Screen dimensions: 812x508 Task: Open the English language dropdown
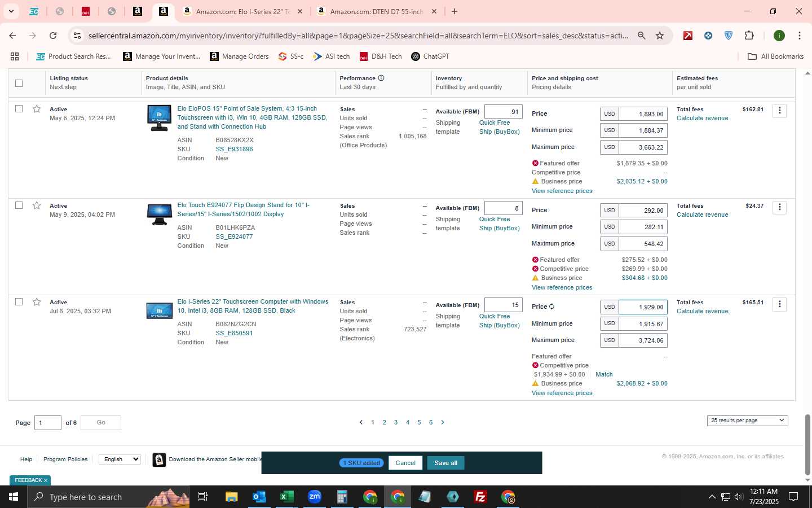click(120, 459)
